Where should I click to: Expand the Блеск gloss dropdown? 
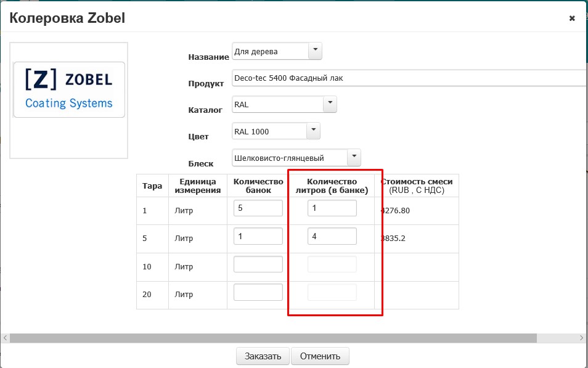[x=354, y=158]
